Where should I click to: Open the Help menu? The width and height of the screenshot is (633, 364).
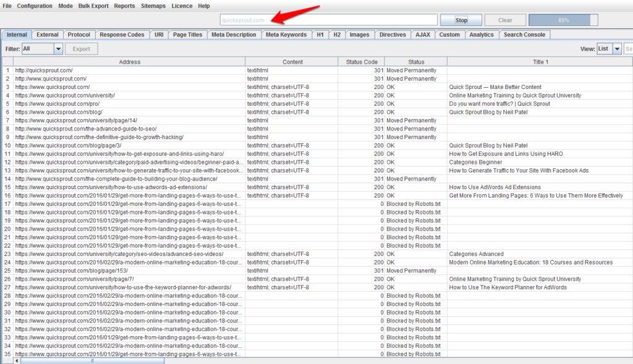coord(203,6)
